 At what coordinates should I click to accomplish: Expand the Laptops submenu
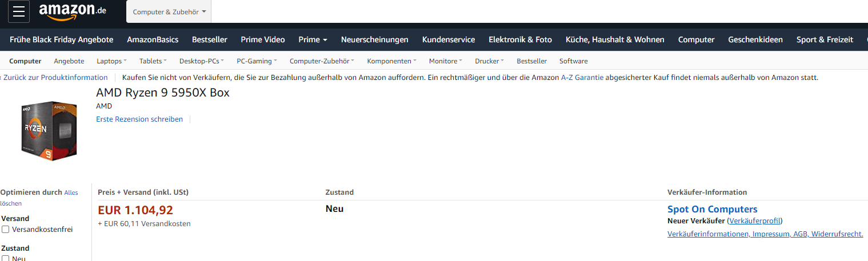click(111, 61)
